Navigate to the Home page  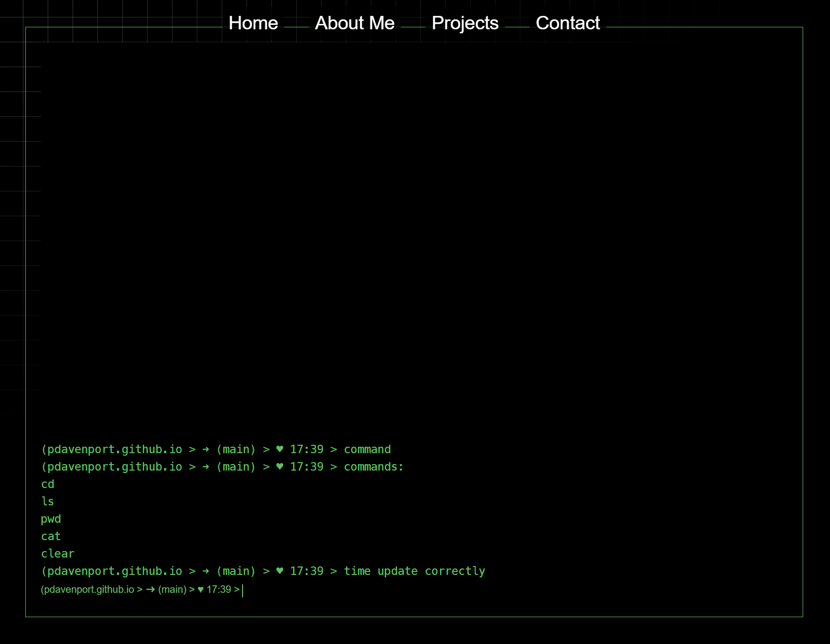click(253, 23)
